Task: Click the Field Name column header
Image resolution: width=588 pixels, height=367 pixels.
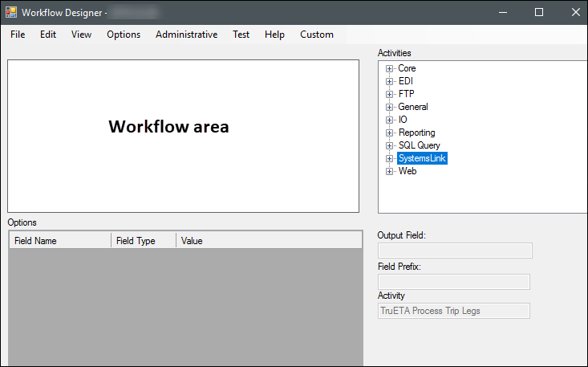Action: click(59, 241)
